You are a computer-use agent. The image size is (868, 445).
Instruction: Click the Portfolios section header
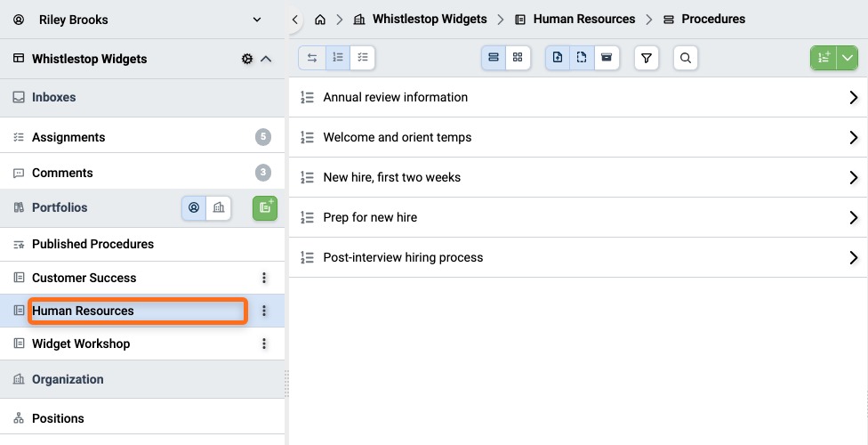(60, 207)
